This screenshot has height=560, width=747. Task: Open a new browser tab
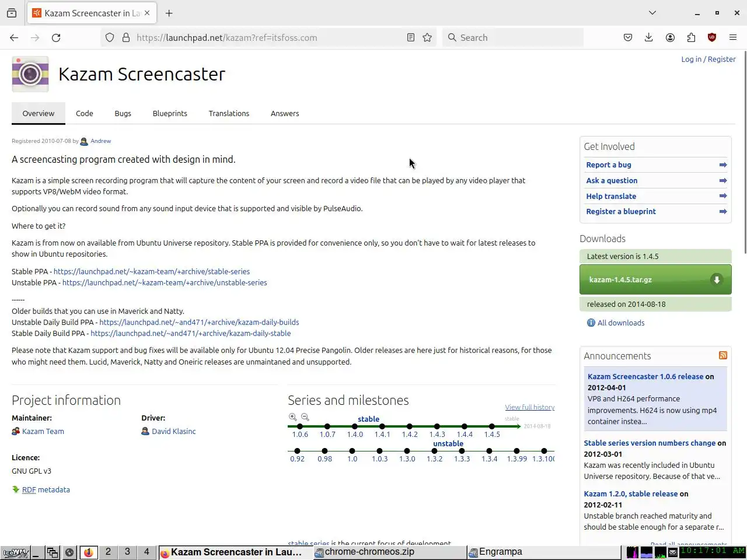(169, 13)
